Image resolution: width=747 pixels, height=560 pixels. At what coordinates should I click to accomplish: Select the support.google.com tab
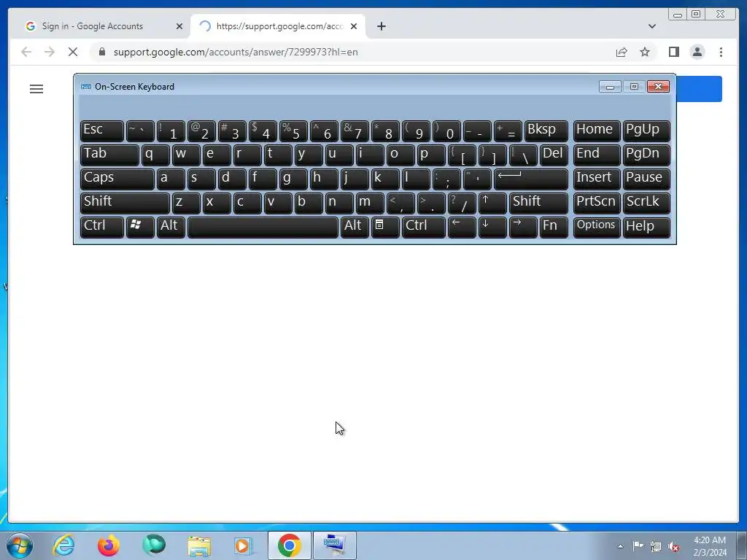[x=279, y=26]
